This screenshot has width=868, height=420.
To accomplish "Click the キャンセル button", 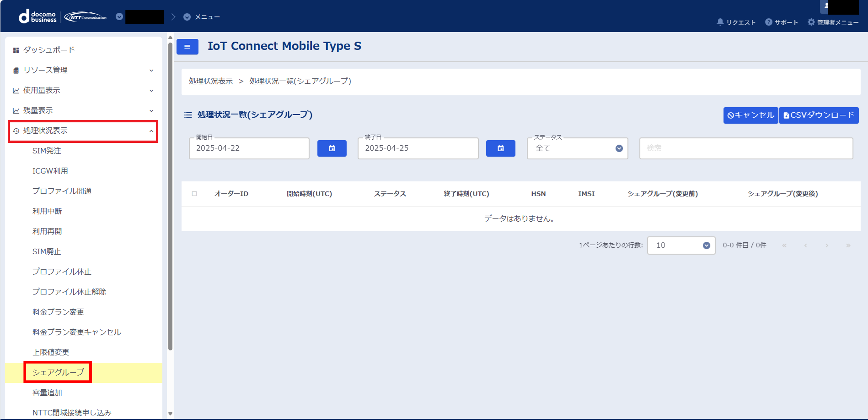I will 750,115.
